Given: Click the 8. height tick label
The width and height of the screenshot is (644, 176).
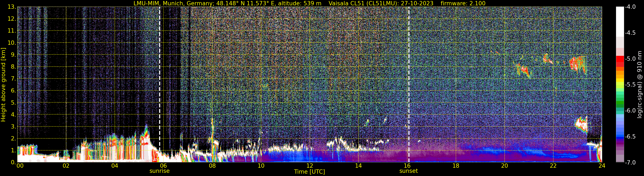Looking at the screenshot, I should pyautogui.click(x=13, y=67).
